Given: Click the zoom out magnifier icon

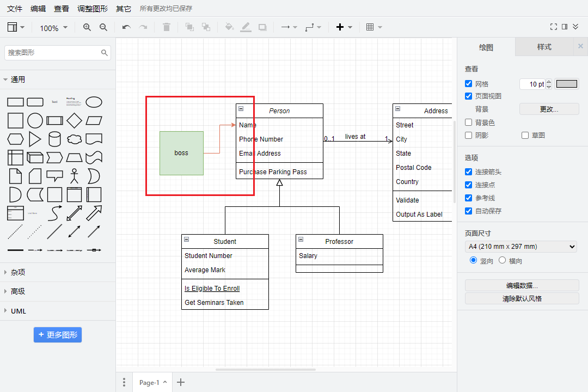Looking at the screenshot, I should coord(103,27).
